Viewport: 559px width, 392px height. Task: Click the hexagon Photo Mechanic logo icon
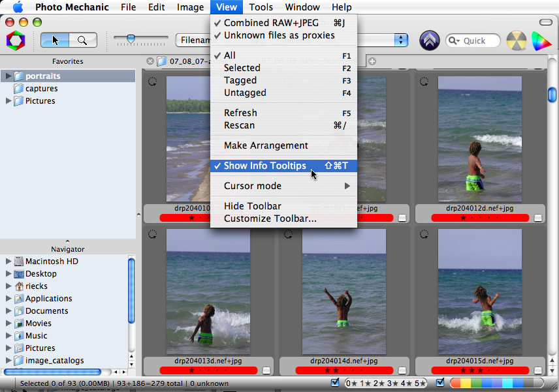[14, 40]
